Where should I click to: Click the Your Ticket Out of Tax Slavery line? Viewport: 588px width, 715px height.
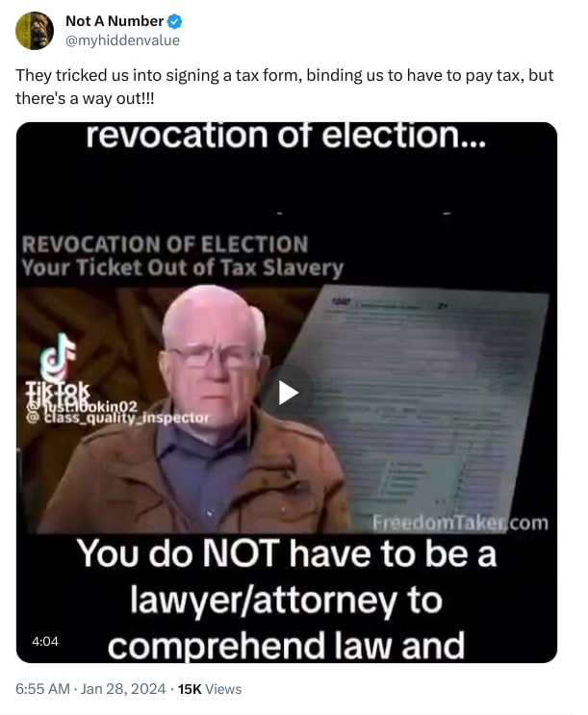tap(182, 268)
